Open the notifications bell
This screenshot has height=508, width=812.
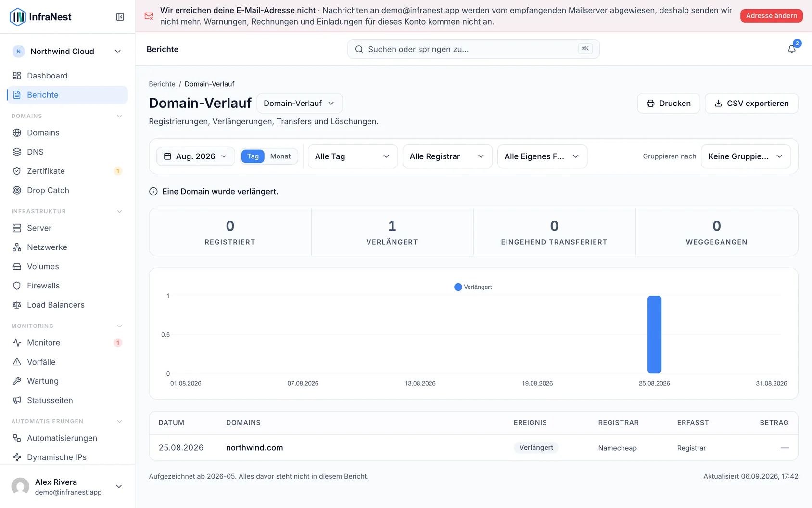click(x=791, y=49)
